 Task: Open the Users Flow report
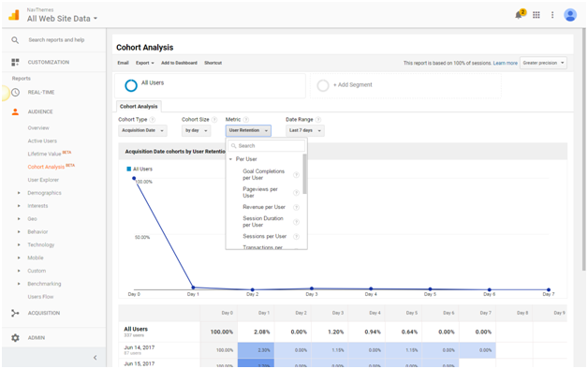[x=40, y=297]
